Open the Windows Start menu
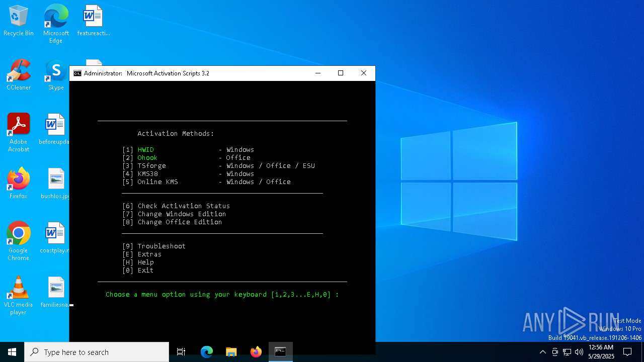 12,352
